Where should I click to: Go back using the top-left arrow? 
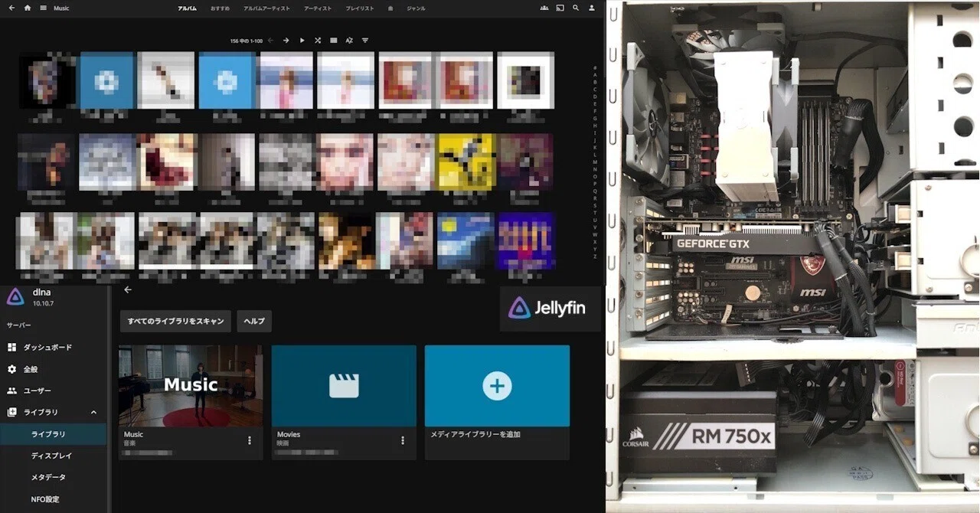tap(11, 8)
